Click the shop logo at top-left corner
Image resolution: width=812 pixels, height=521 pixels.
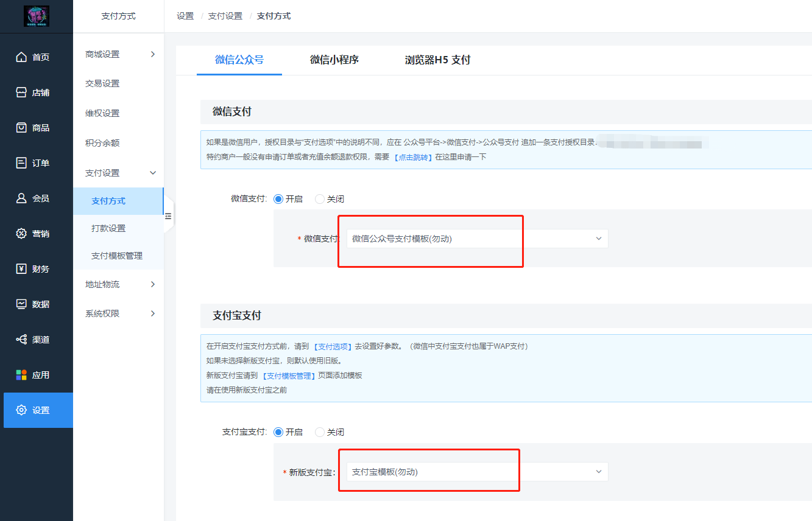click(37, 16)
